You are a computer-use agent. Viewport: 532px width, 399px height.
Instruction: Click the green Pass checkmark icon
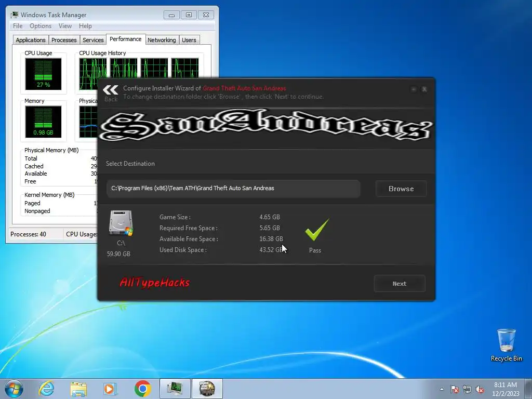coord(317,230)
